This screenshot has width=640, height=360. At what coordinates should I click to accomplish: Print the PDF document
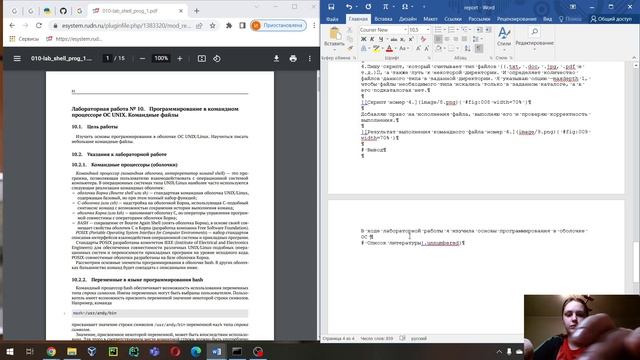point(293,58)
